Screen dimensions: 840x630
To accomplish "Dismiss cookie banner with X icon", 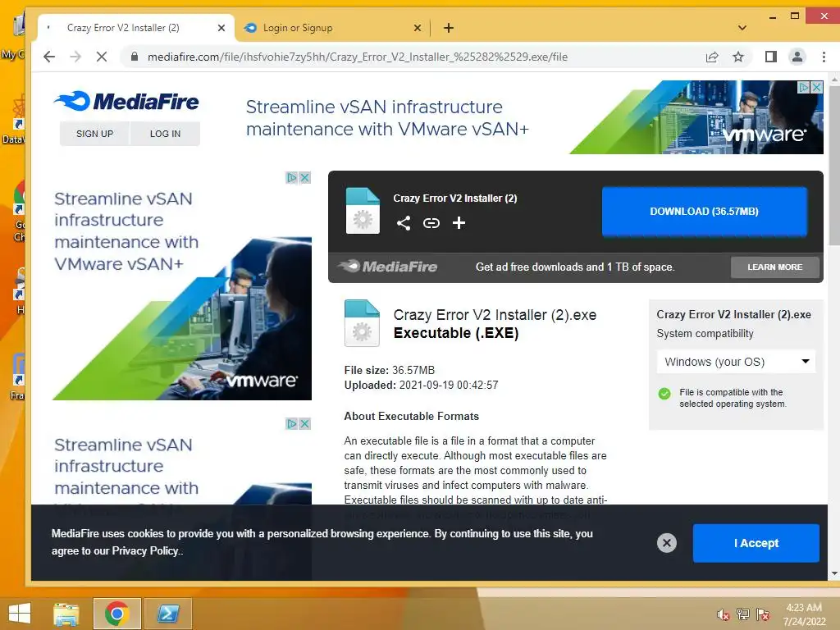I will point(666,543).
